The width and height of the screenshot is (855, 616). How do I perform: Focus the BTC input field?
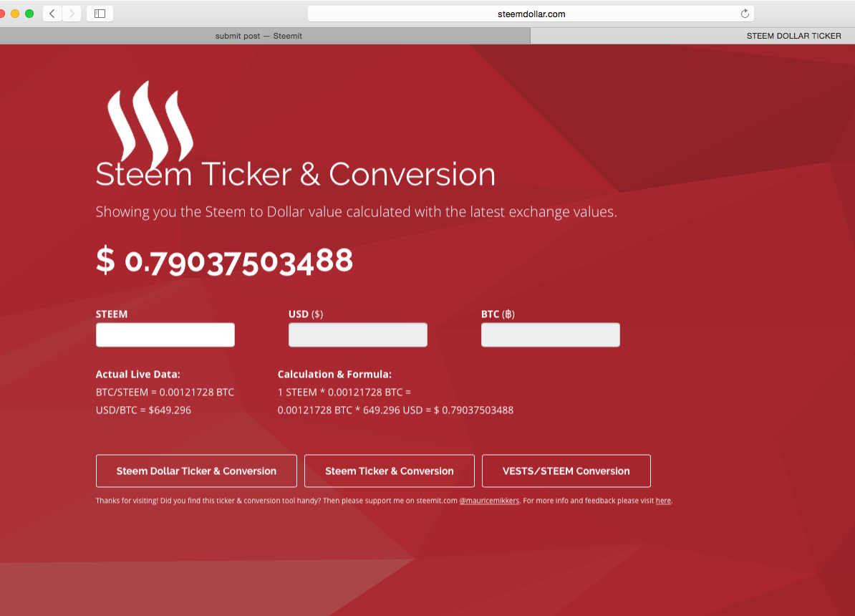[550, 335]
